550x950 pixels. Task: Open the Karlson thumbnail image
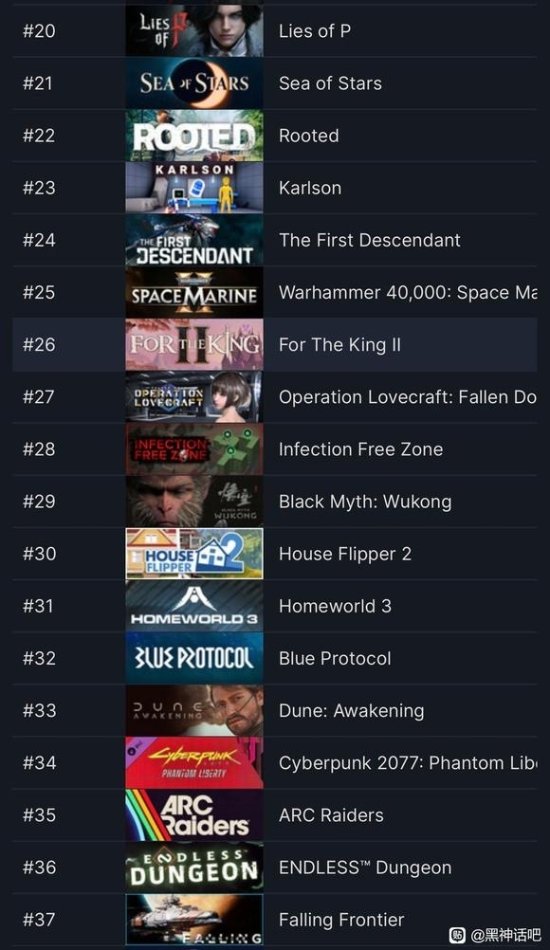click(x=194, y=187)
